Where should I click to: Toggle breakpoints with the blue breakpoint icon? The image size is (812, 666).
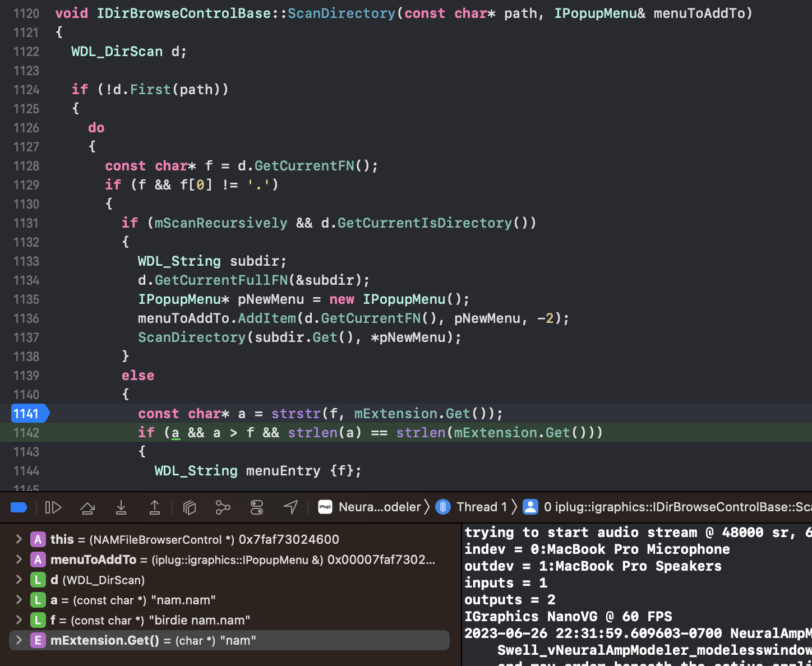[x=19, y=507]
